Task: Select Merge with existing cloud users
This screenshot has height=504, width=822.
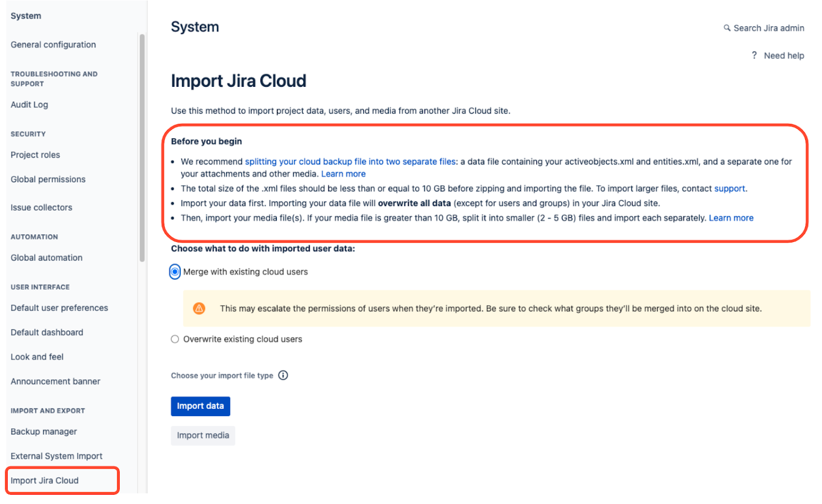Action: click(175, 272)
